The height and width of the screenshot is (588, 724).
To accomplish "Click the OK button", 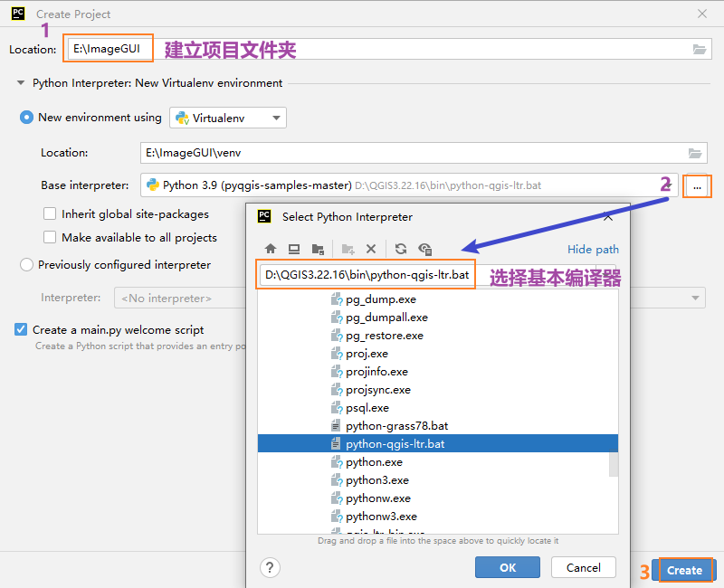I will click(508, 567).
